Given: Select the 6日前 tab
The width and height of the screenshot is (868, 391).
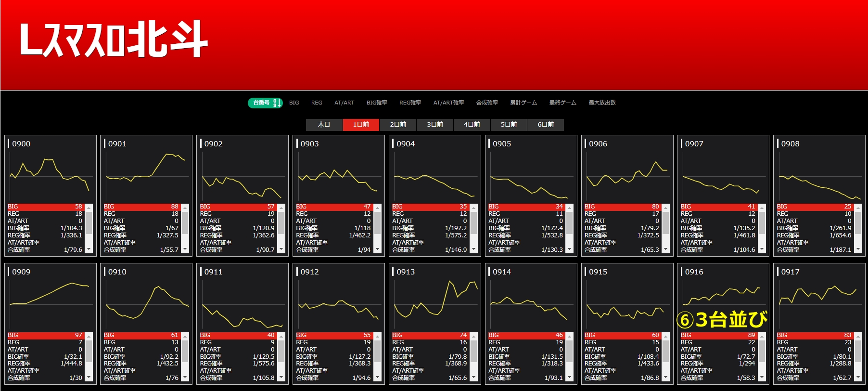Looking at the screenshot, I should coord(546,125).
